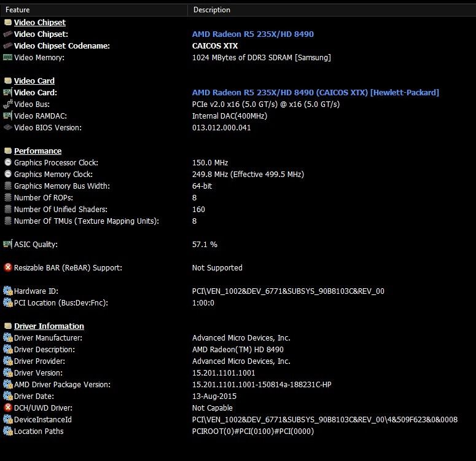Select the 160 unified shaders value

click(198, 210)
